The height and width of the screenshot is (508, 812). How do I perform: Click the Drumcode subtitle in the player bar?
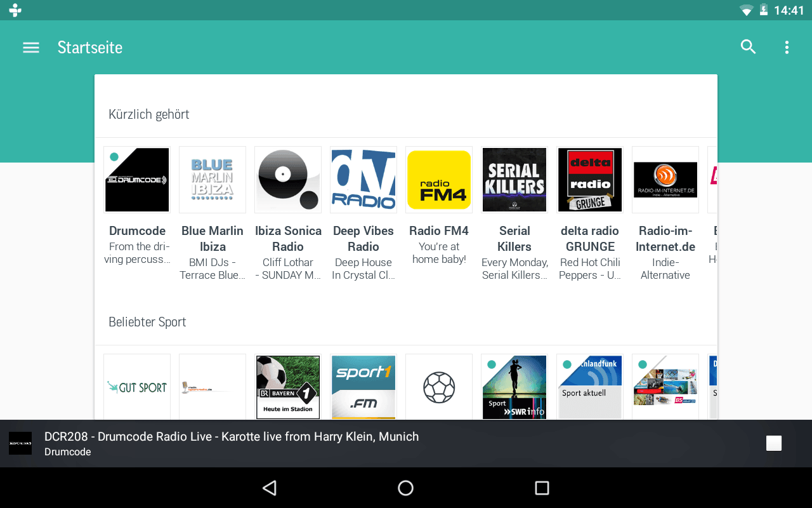[x=68, y=452]
